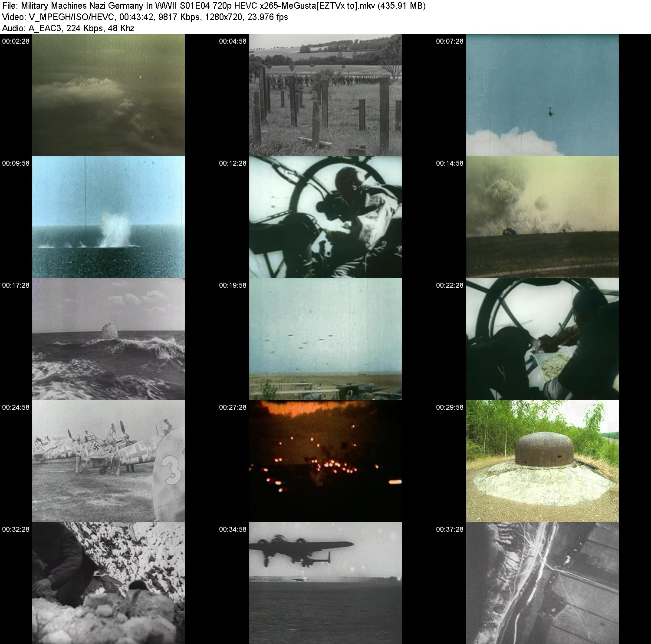Screen dimensions: 651x644
Task: Open the 00:22:28 thumbnail of bomber crew
Action: [x=542, y=339]
